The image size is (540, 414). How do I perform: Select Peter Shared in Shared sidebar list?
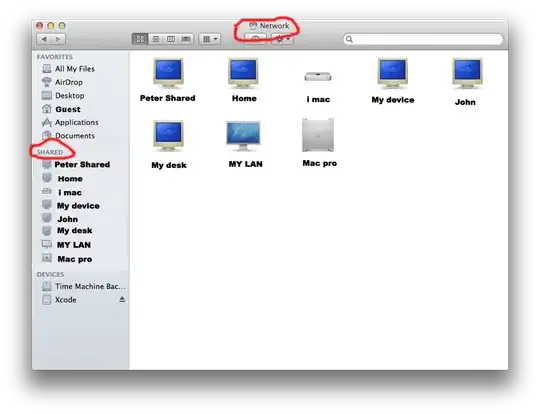(81, 165)
